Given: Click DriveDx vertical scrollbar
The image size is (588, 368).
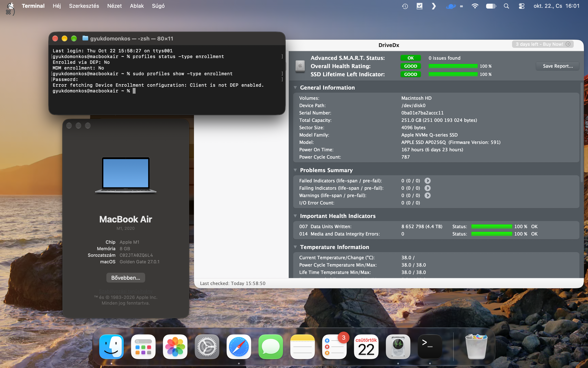Looking at the screenshot, I should 582,133.
